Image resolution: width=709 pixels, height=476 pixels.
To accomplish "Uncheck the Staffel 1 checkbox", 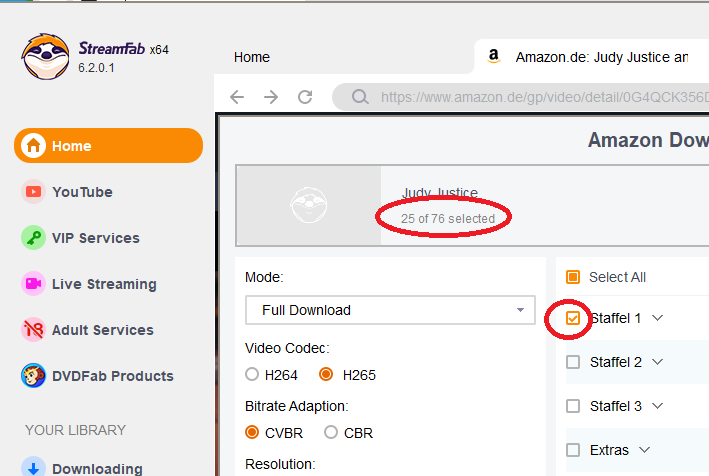I will tap(573, 318).
